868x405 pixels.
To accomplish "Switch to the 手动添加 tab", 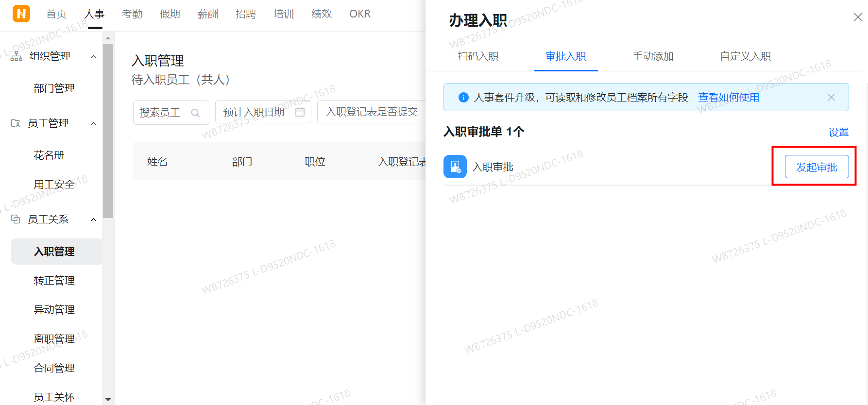I will (653, 56).
